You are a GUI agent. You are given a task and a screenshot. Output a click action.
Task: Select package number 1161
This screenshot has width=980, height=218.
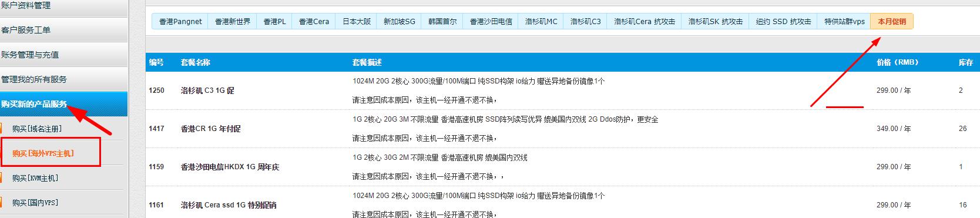pyautogui.click(x=156, y=205)
